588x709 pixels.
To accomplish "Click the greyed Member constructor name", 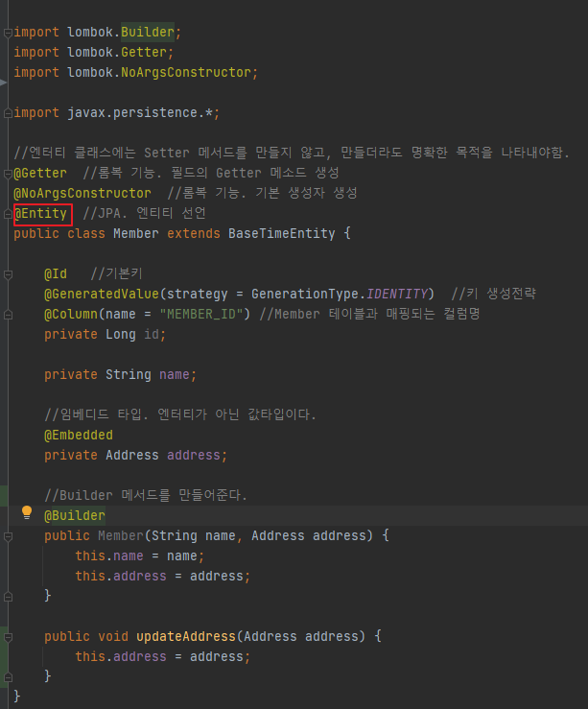I will pyautogui.click(x=121, y=535).
